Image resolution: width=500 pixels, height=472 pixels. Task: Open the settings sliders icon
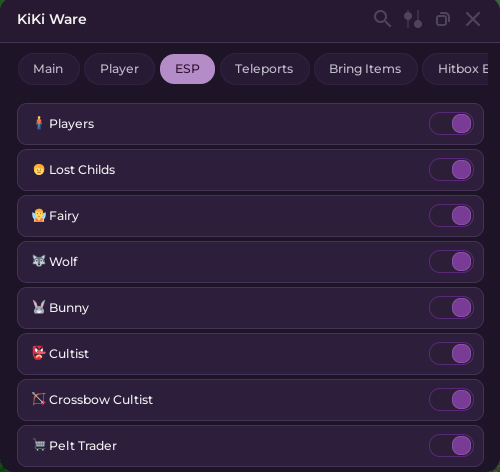point(413,19)
